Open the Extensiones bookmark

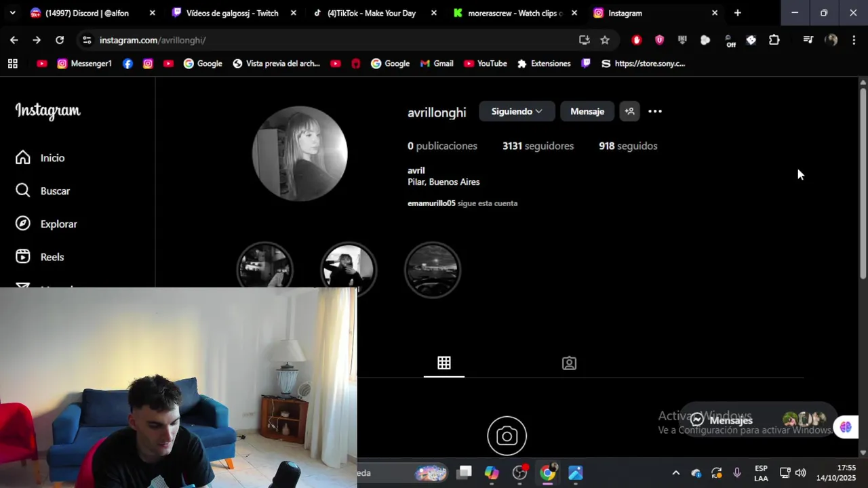point(544,64)
